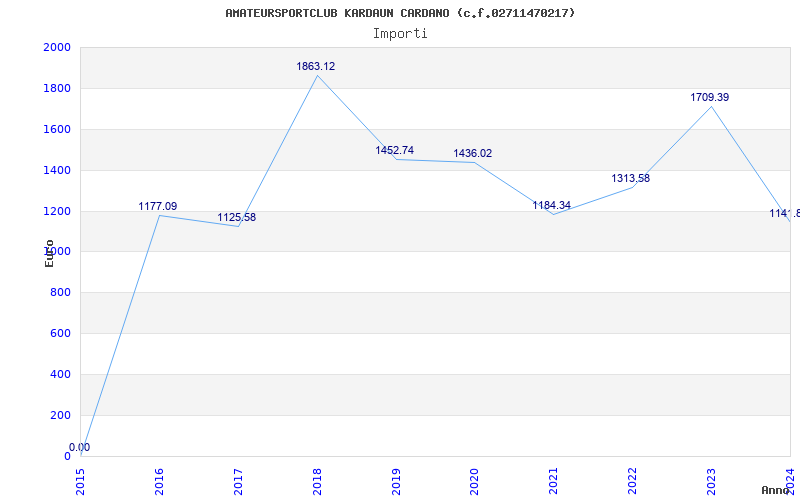
Task: Click the 2018 x-axis label
Action: 317,482
